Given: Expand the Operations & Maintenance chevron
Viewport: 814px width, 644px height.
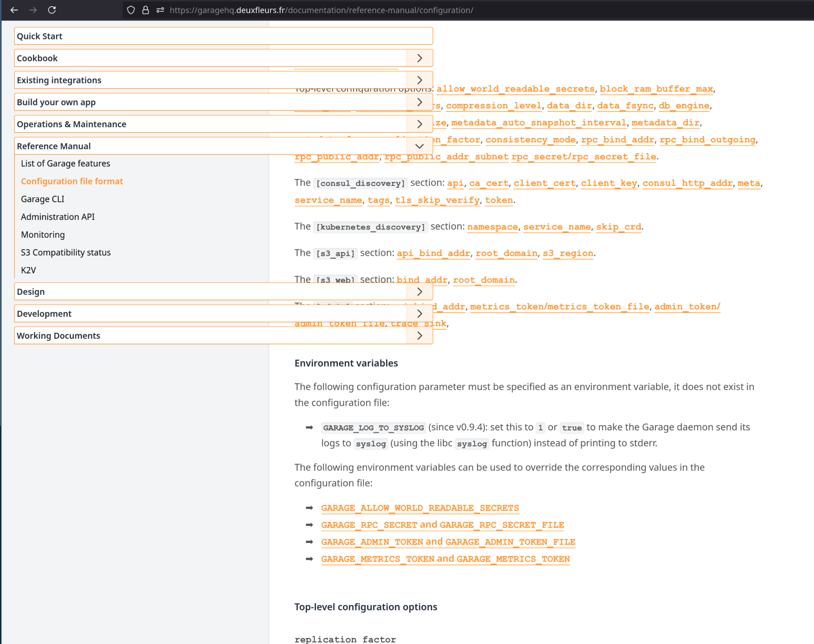Looking at the screenshot, I should [x=420, y=124].
